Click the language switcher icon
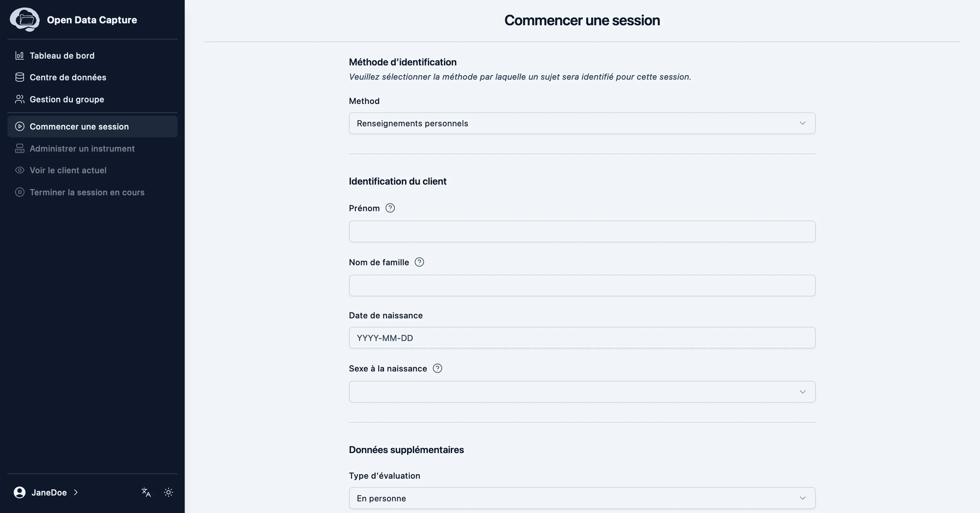 pos(146,492)
